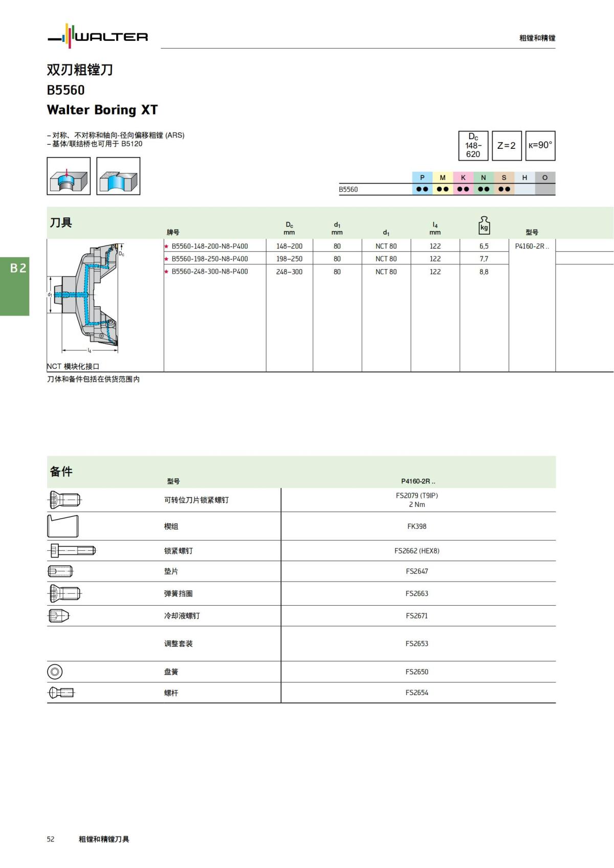This screenshot has width=614, height=868.
Task: Click the FS2662 clamping screw icon
Action: (72, 550)
